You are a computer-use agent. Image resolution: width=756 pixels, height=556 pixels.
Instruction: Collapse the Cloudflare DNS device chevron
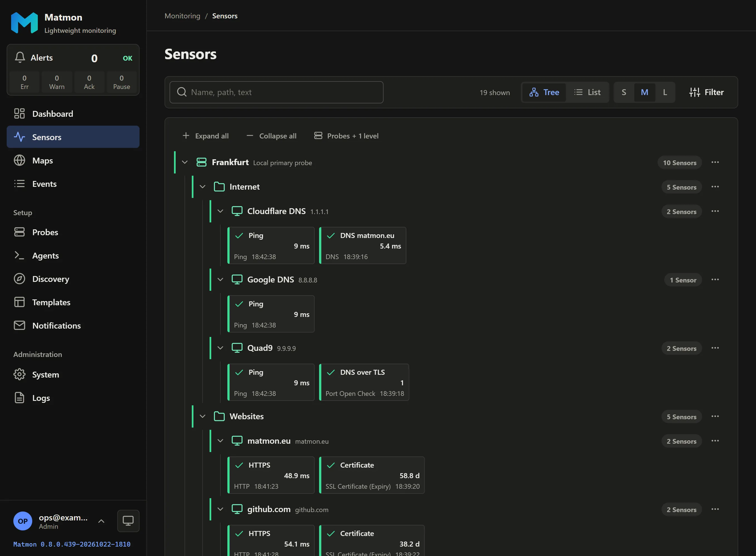[220, 211]
